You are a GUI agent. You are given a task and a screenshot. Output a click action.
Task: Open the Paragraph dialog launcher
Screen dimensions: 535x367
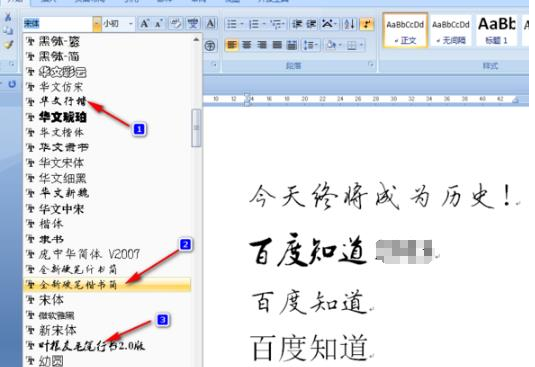pyautogui.click(x=371, y=64)
